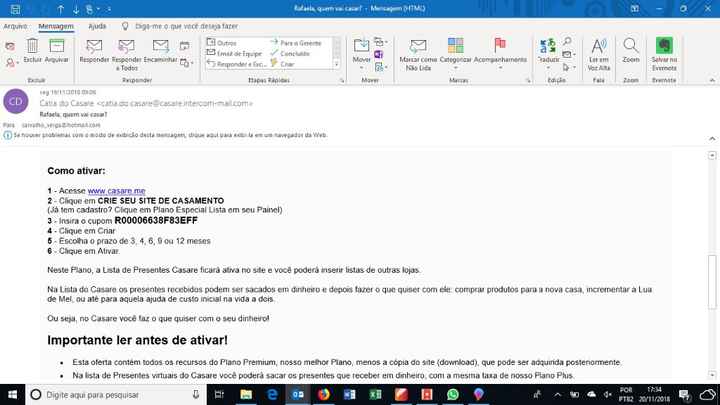Select the Email de Equipe quick step
The height and width of the screenshot is (405, 720).
point(234,53)
